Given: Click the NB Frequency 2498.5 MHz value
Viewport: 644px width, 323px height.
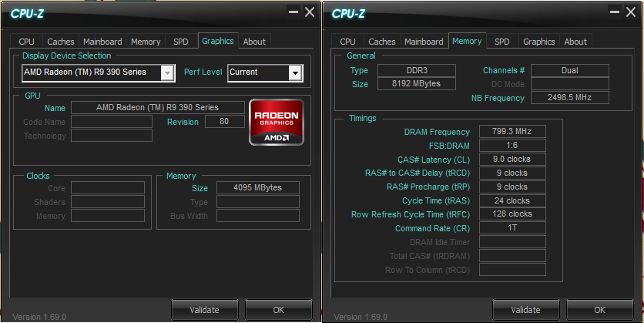Looking at the screenshot, I should click(570, 97).
